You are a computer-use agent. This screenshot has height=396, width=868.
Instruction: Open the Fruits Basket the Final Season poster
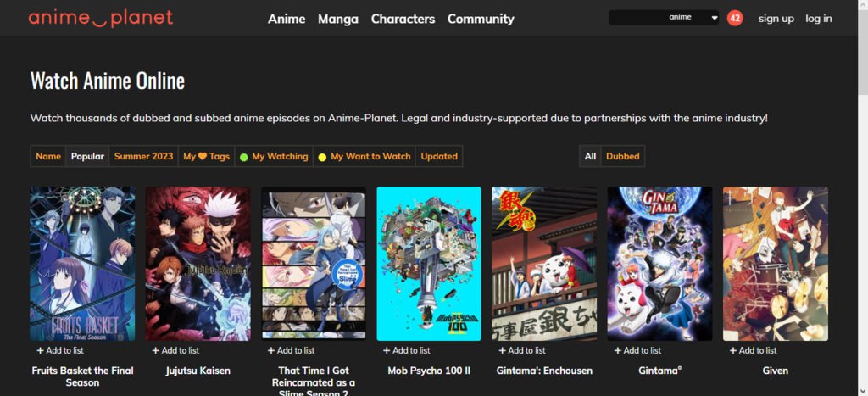tap(82, 264)
